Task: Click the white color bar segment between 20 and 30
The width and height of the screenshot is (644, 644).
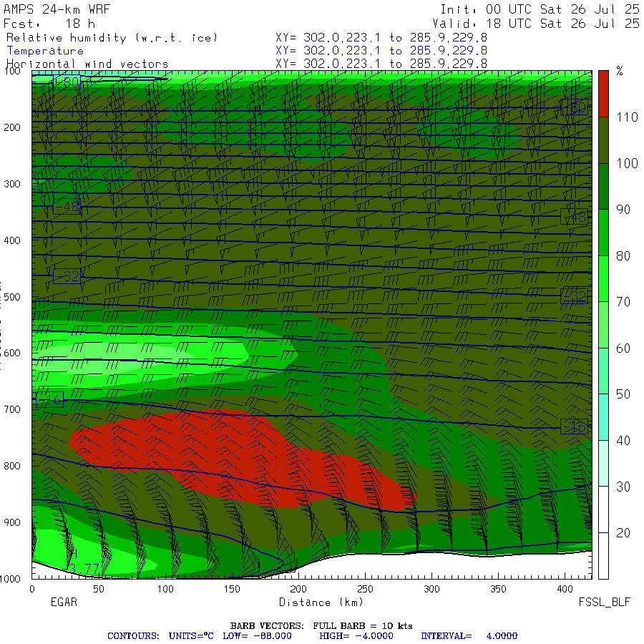Action: coord(603,509)
